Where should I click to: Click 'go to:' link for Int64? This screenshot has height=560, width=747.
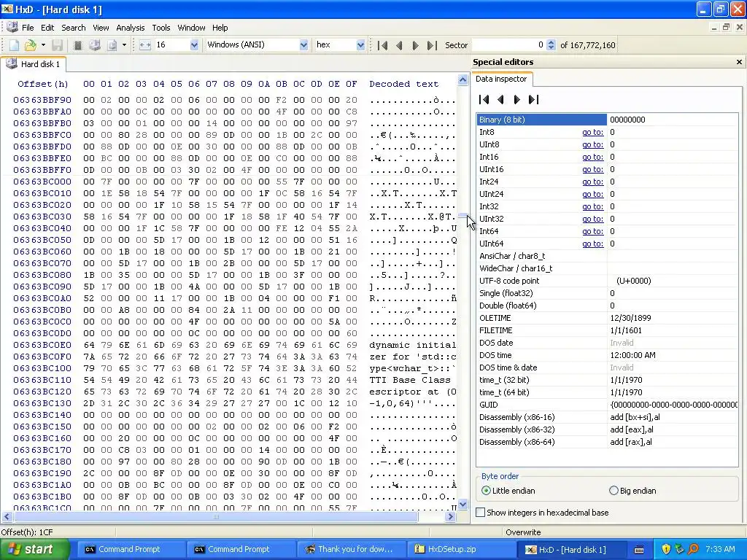(592, 231)
